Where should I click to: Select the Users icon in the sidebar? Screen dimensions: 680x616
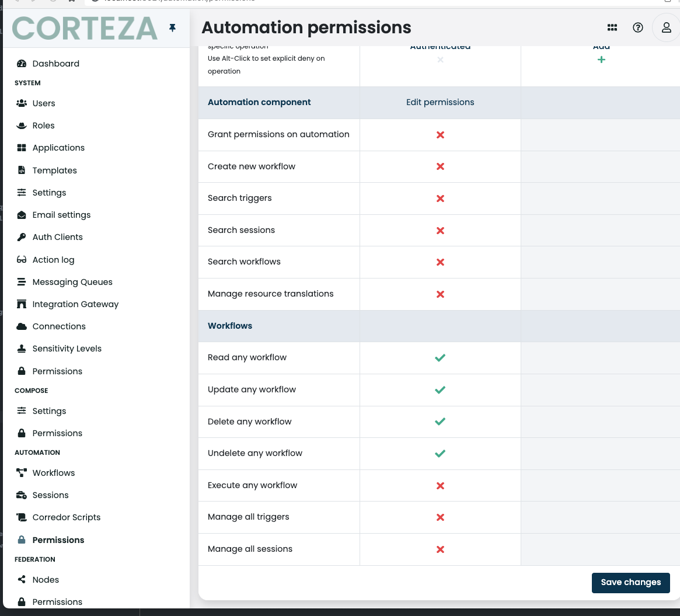pos(21,103)
